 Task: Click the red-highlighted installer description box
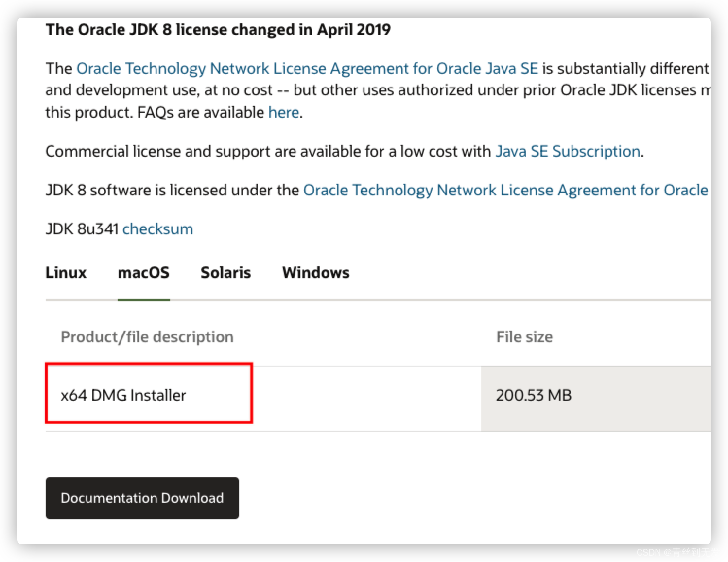point(148,393)
